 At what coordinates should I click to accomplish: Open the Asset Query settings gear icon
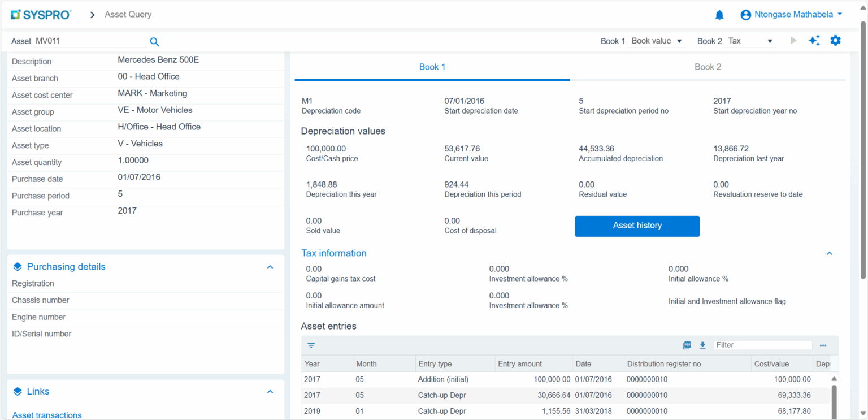[x=836, y=40]
